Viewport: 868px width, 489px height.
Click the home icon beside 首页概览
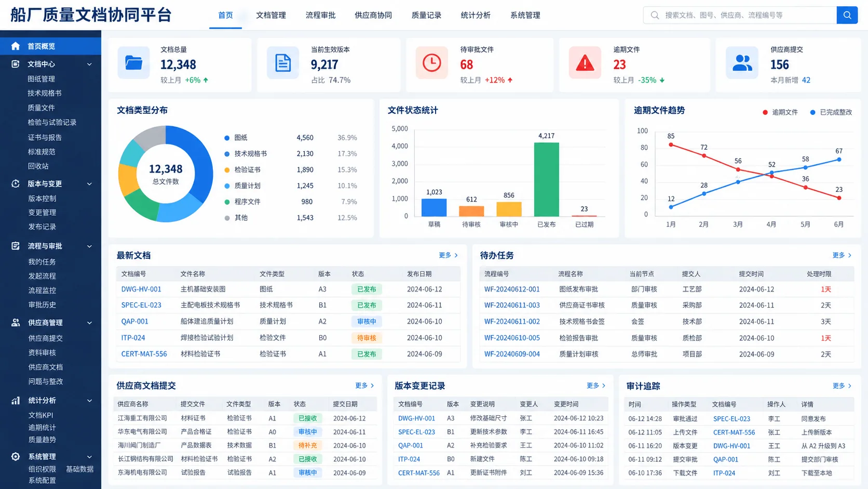[x=16, y=46]
